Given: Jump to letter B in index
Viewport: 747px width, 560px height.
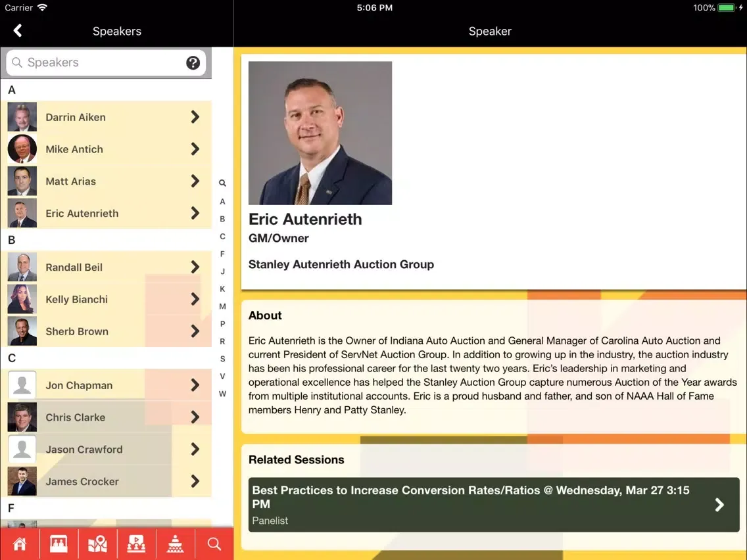Looking at the screenshot, I should pyautogui.click(x=222, y=219).
